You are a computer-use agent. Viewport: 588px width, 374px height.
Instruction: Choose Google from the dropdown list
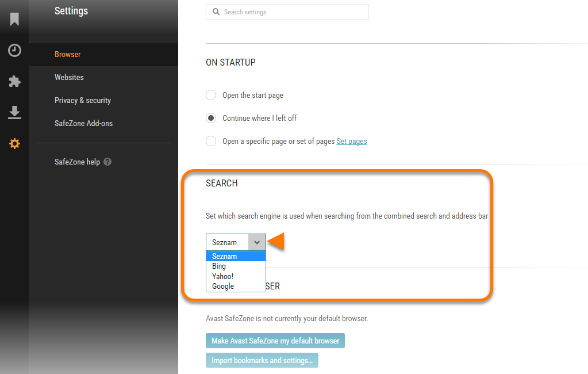236,286
